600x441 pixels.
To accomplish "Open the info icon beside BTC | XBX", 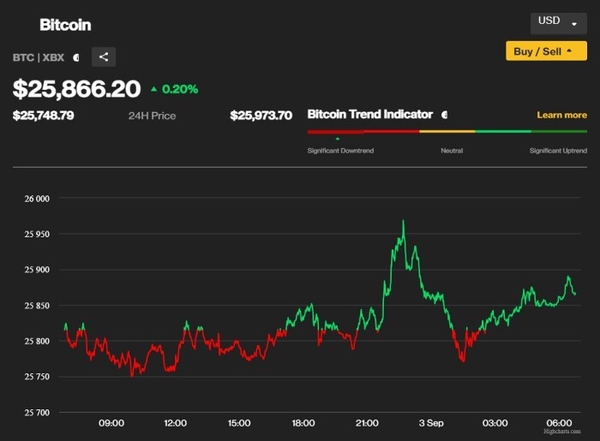I will [x=76, y=57].
